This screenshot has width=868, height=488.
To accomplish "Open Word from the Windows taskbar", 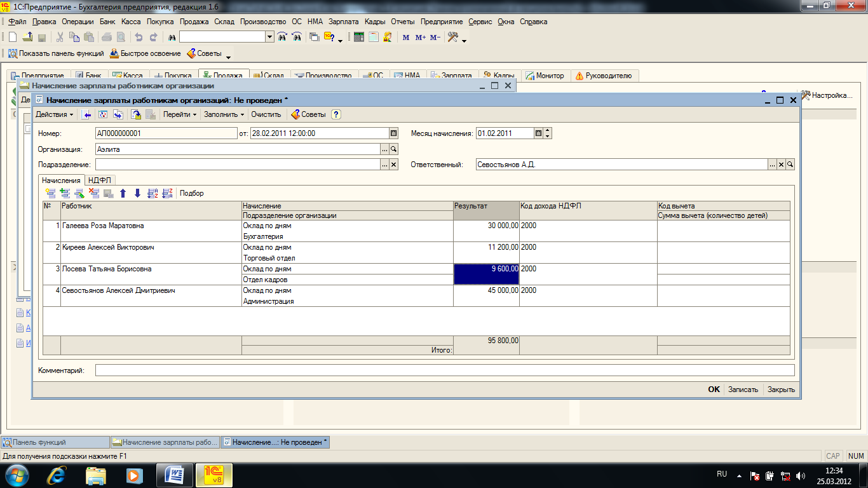I will pyautogui.click(x=174, y=475).
